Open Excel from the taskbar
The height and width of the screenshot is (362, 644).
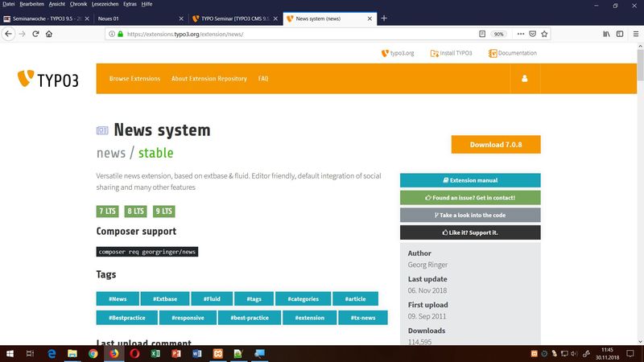tap(155, 353)
